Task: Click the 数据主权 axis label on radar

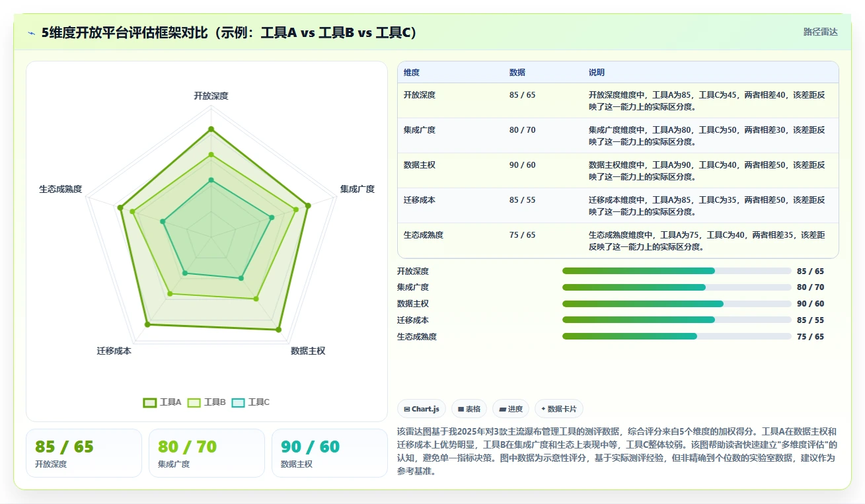Action: [x=308, y=351]
